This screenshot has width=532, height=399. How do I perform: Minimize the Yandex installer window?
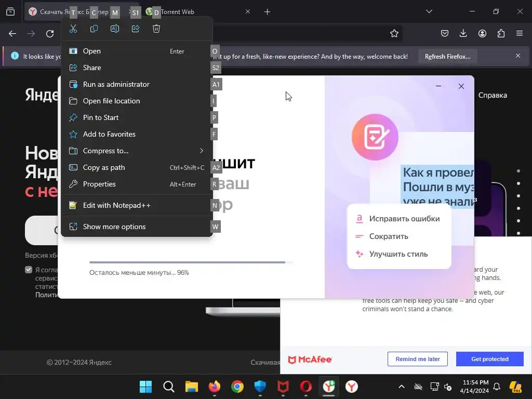point(438,86)
